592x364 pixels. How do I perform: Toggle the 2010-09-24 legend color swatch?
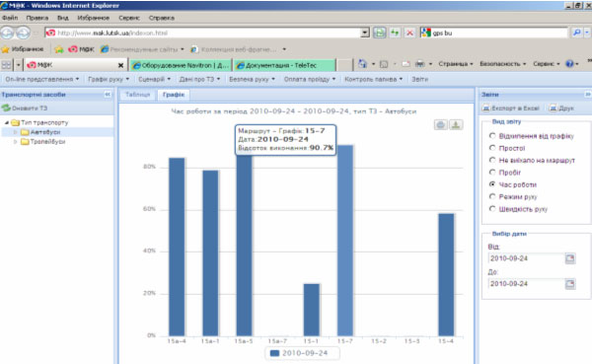tap(275, 353)
